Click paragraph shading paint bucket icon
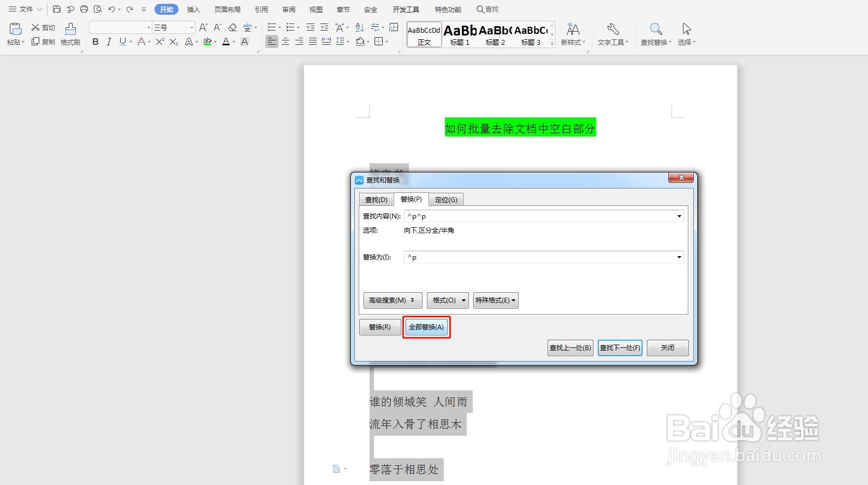Image resolution: width=868 pixels, height=485 pixels. point(360,42)
